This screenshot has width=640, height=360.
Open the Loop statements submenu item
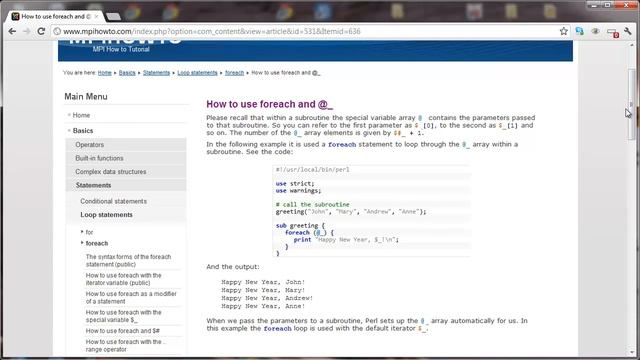pyautogui.click(x=106, y=215)
